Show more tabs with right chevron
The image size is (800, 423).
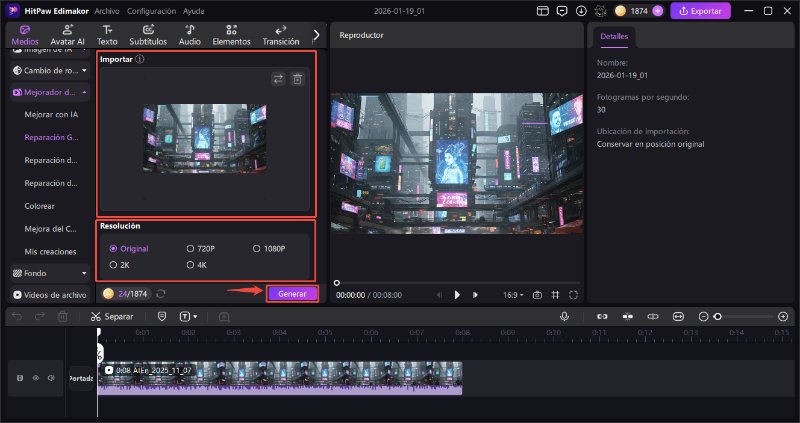[316, 35]
